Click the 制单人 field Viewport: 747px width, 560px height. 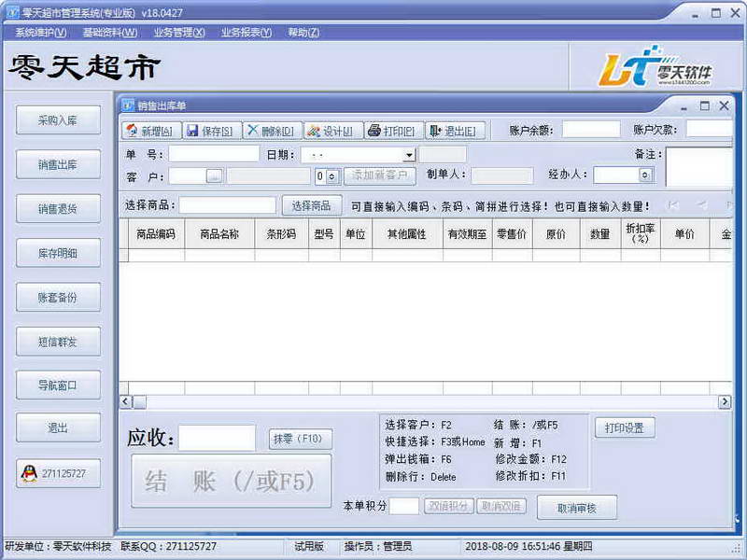(502, 175)
